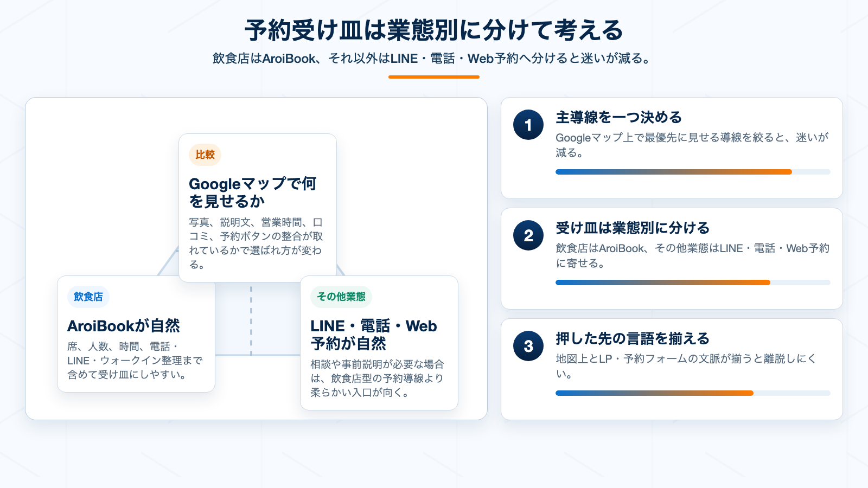Click the heading 受け皿は業態別に分ける

[x=633, y=228]
